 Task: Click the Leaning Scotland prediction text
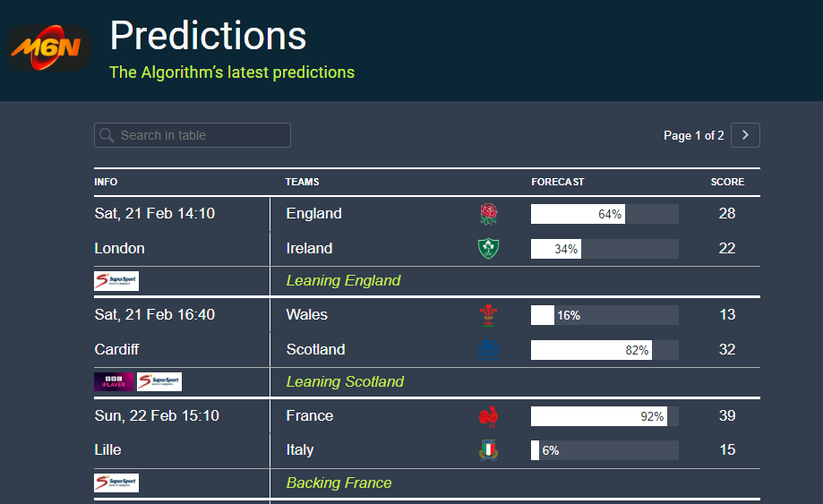[345, 381]
